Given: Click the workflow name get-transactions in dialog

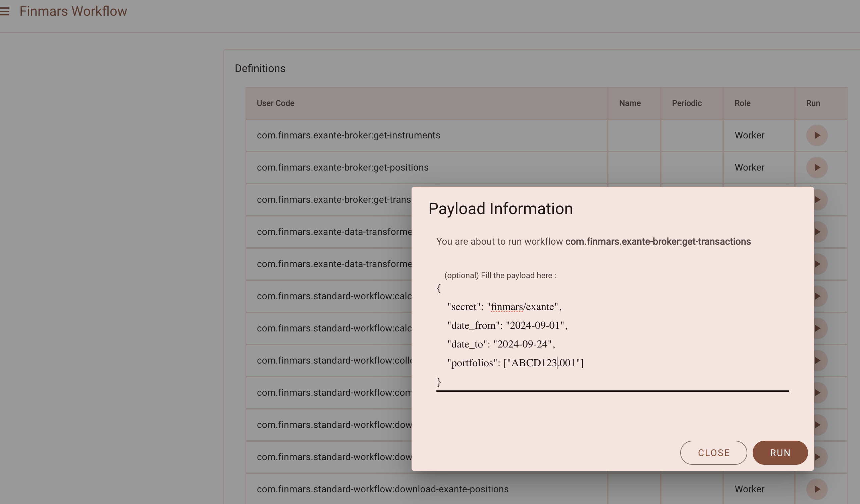Looking at the screenshot, I should [658, 241].
